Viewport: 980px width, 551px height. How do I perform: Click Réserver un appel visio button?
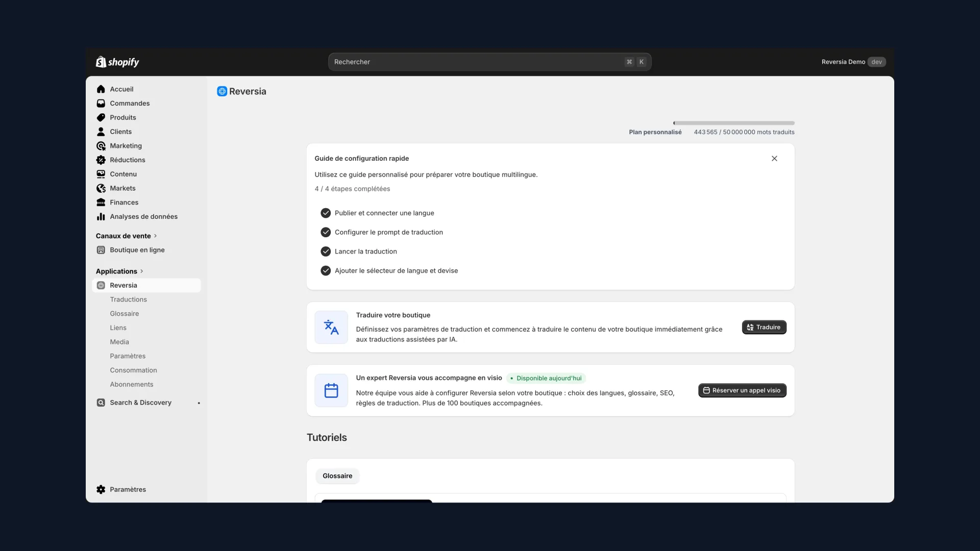[742, 391]
